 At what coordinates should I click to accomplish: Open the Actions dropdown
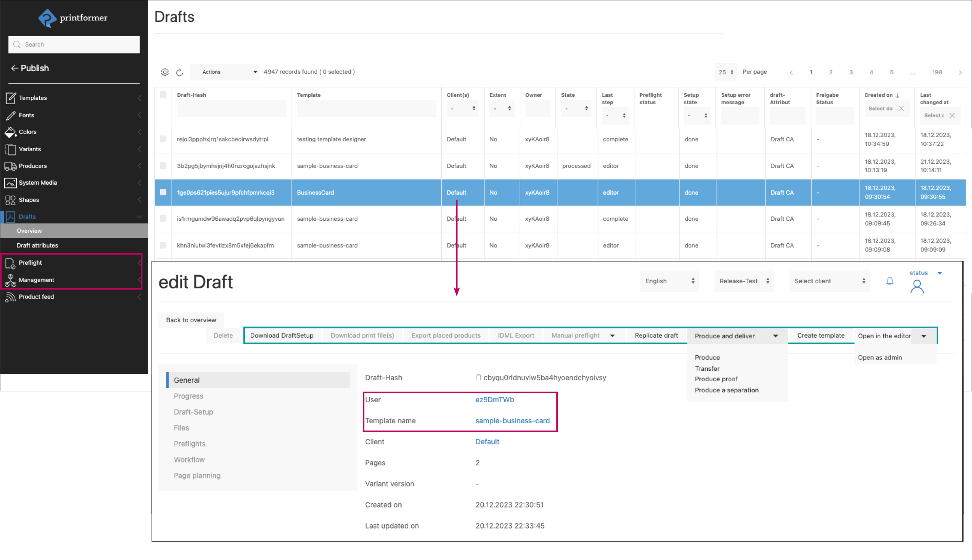[x=225, y=72]
